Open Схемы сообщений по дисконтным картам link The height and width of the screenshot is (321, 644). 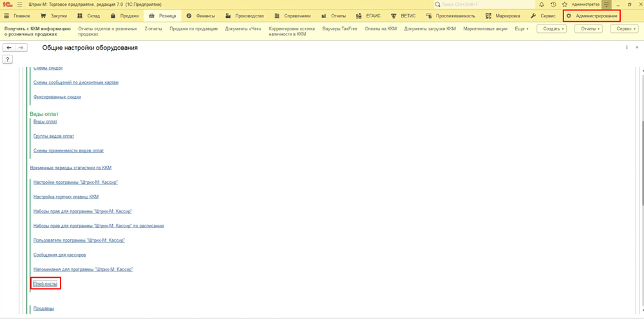[76, 83]
